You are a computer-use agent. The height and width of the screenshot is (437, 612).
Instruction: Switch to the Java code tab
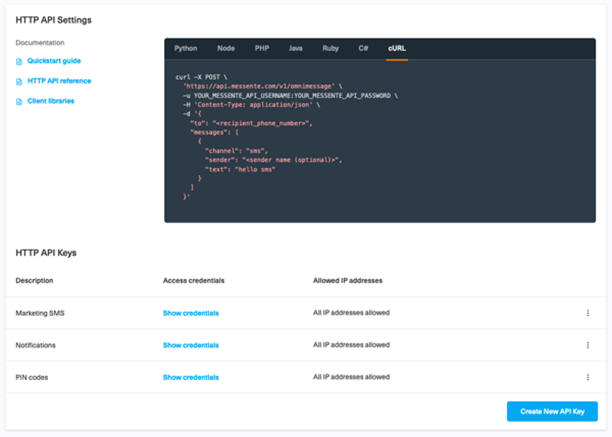295,48
